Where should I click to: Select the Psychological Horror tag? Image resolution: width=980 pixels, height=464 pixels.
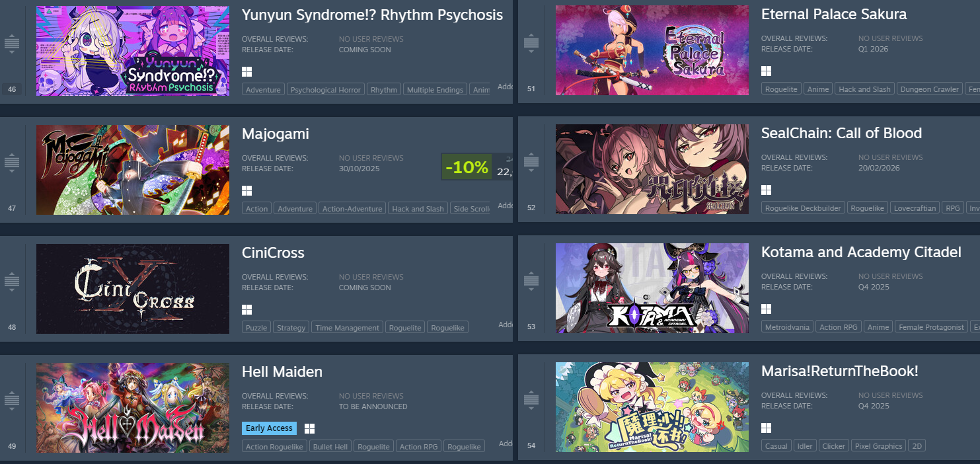point(326,90)
